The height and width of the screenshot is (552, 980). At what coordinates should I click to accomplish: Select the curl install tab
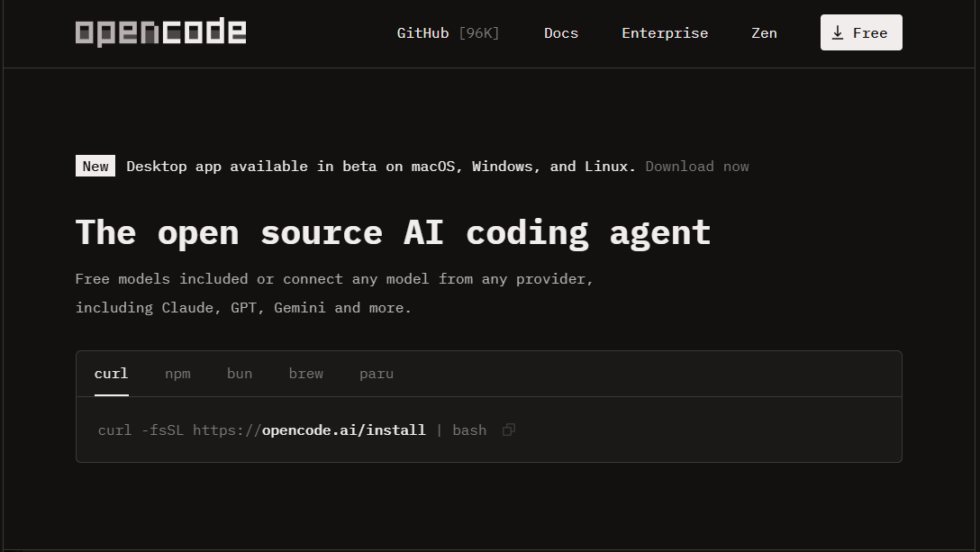[x=112, y=374]
